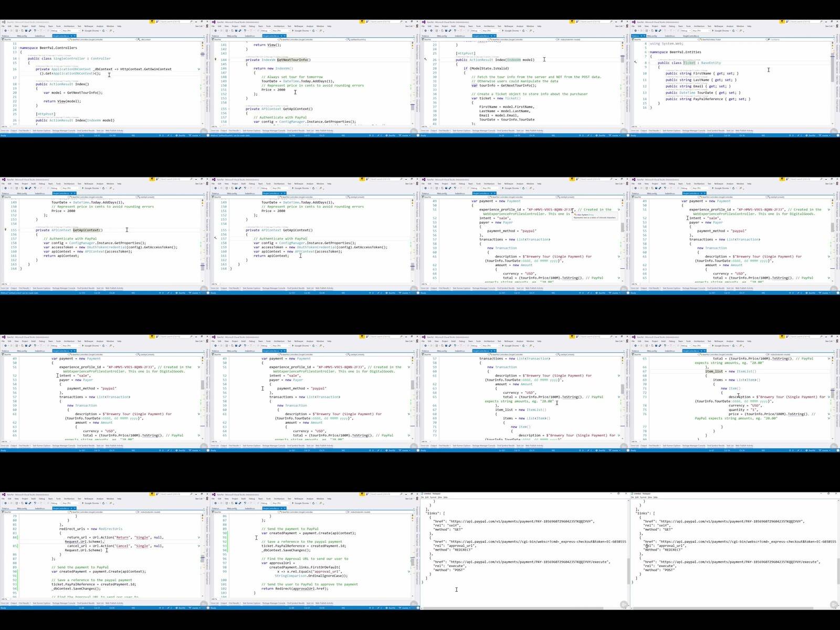Open Ben Cull account dropdown in namespace BeerPal.Controllers frame
The image size is (840, 630).
pyautogui.click(x=199, y=26)
